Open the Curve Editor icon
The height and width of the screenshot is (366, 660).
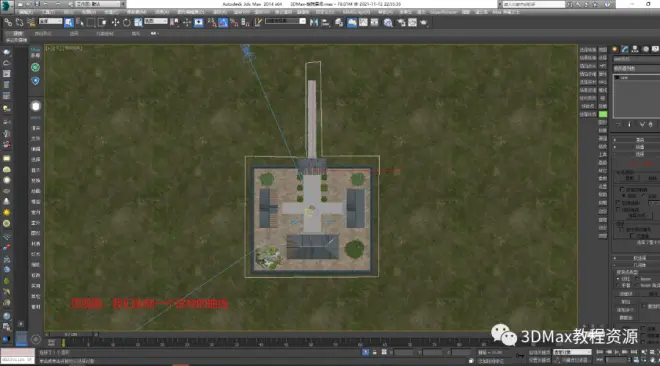(363, 22)
